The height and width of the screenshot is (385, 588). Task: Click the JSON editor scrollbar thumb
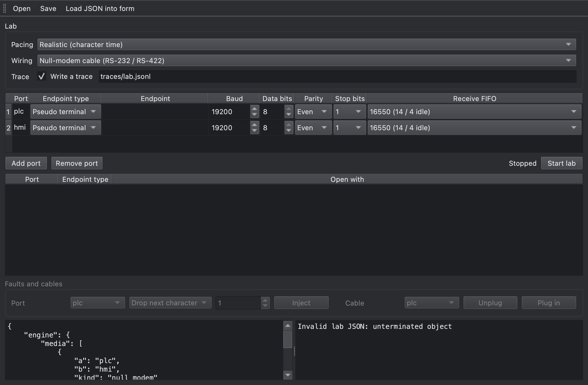pyautogui.click(x=288, y=339)
